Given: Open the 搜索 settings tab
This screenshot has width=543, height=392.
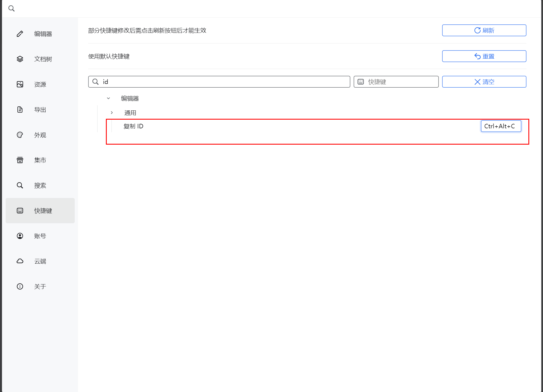Looking at the screenshot, I should point(40,185).
